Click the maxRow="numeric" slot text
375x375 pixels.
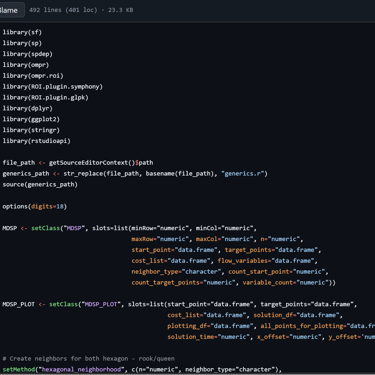click(160, 239)
